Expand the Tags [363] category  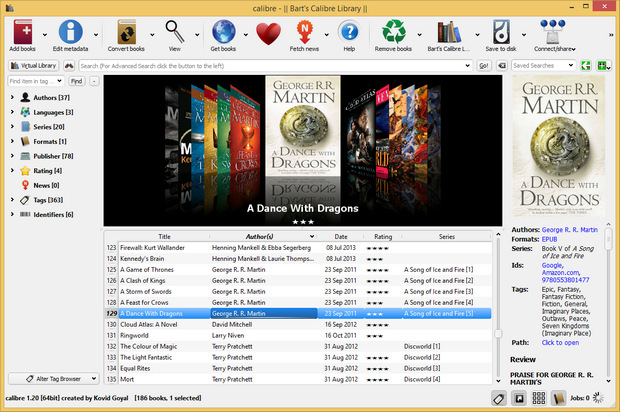12,200
